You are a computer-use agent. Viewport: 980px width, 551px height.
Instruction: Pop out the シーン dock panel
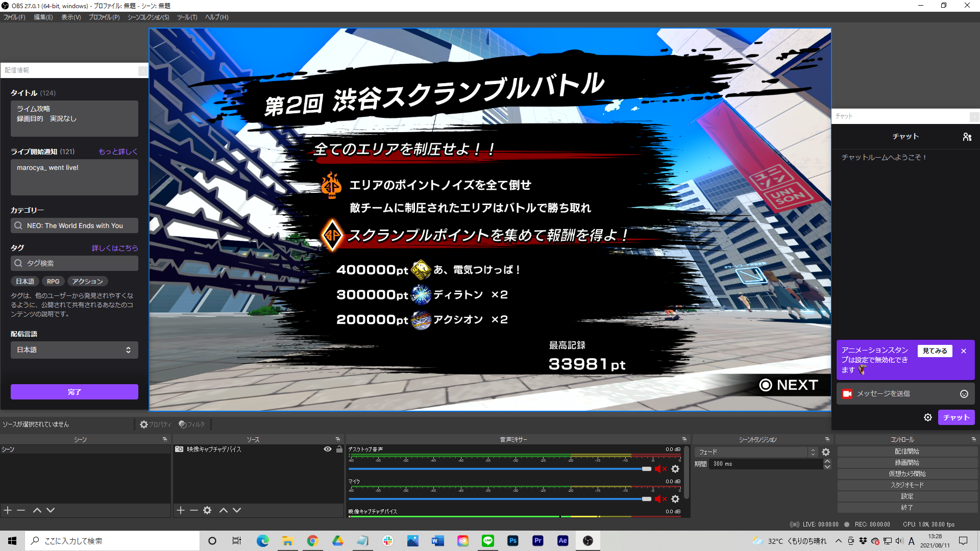165,439
